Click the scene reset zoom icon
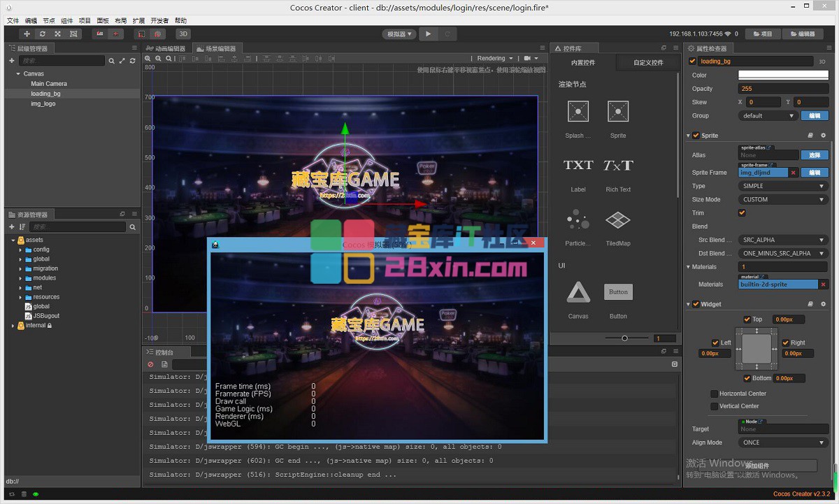839x504 pixels. (x=168, y=59)
